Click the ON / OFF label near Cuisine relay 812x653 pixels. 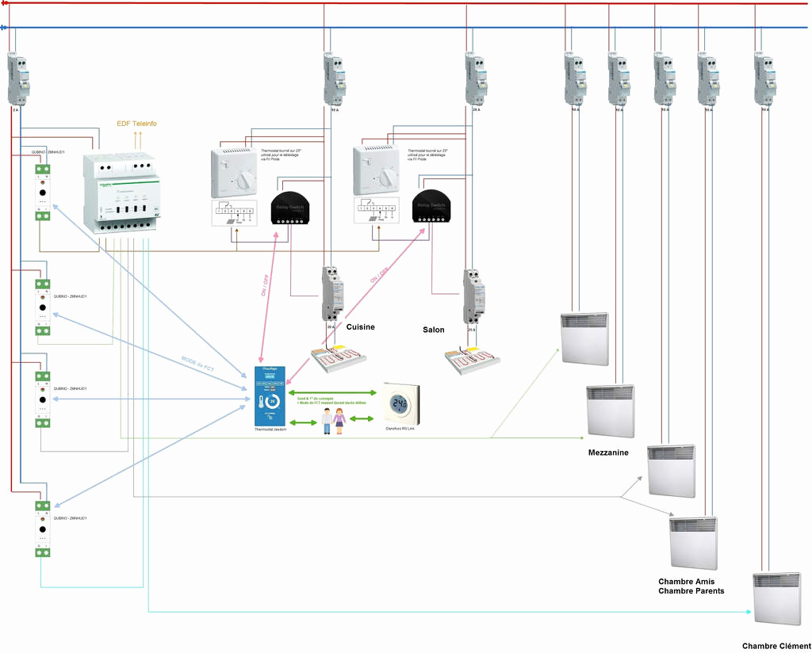coord(265,285)
